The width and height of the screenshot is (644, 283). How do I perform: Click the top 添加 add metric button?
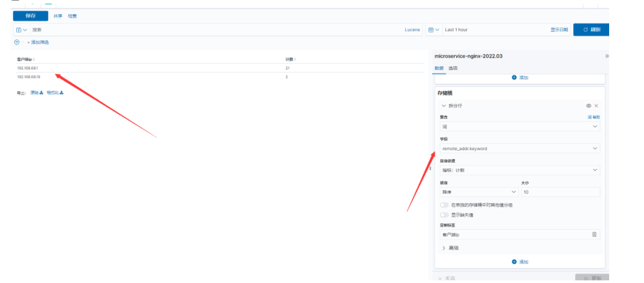(520, 77)
